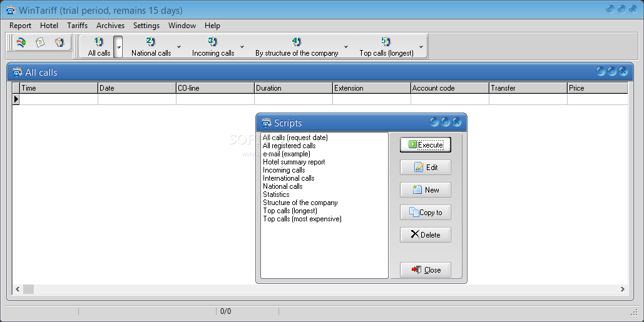This screenshot has width=644, height=322.
Task: Open dropdown beside Top calls (longest)
Action: [421, 47]
